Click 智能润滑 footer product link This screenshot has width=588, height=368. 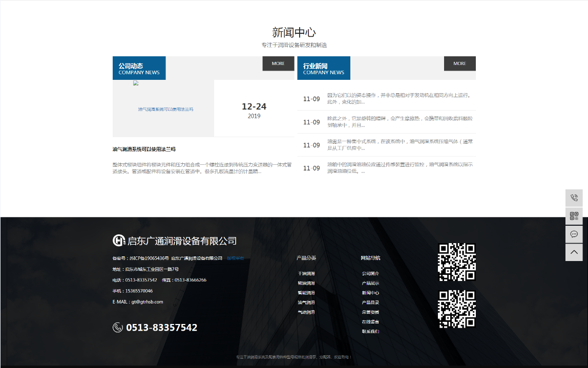(x=306, y=293)
